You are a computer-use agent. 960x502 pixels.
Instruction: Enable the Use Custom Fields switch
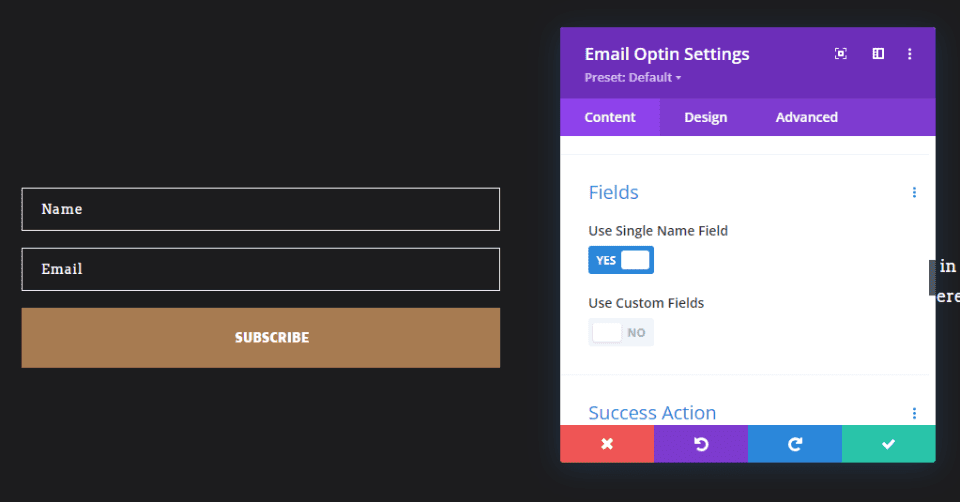(621, 332)
